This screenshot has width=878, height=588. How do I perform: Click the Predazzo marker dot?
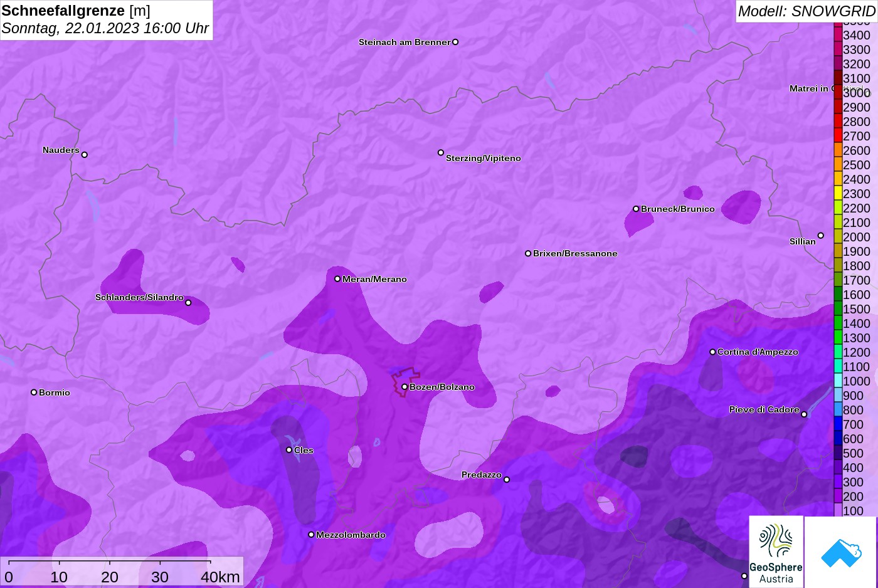[x=507, y=480]
